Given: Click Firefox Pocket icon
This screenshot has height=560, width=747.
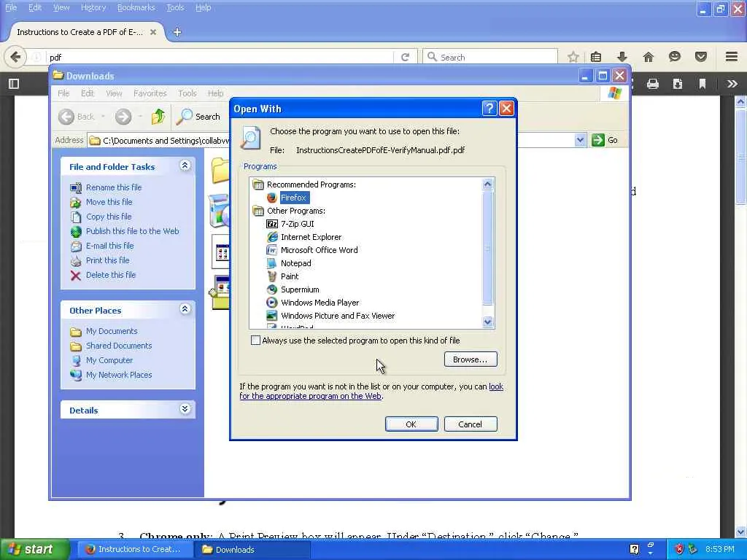Looking at the screenshot, I should click(x=701, y=57).
